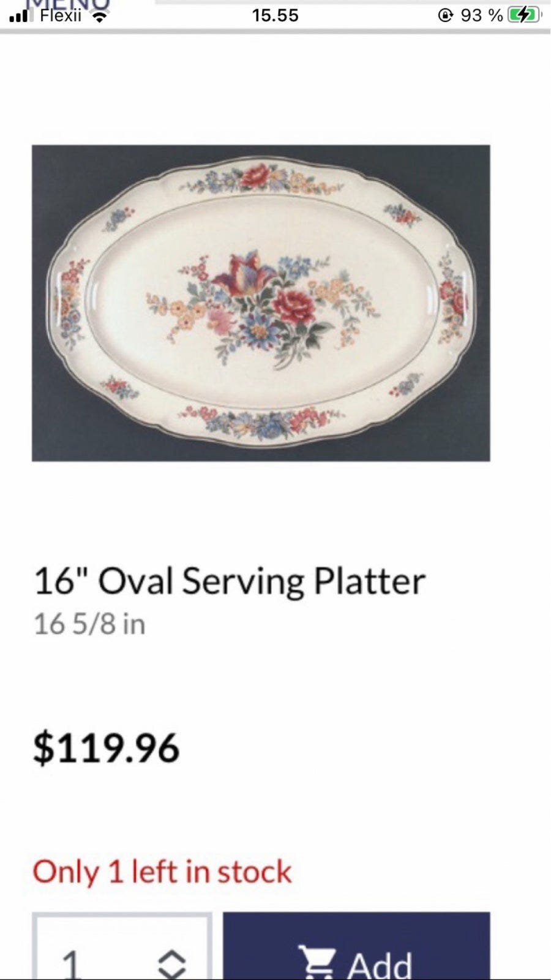
Task: Tap the Wi-Fi status icon
Action: pos(98,17)
